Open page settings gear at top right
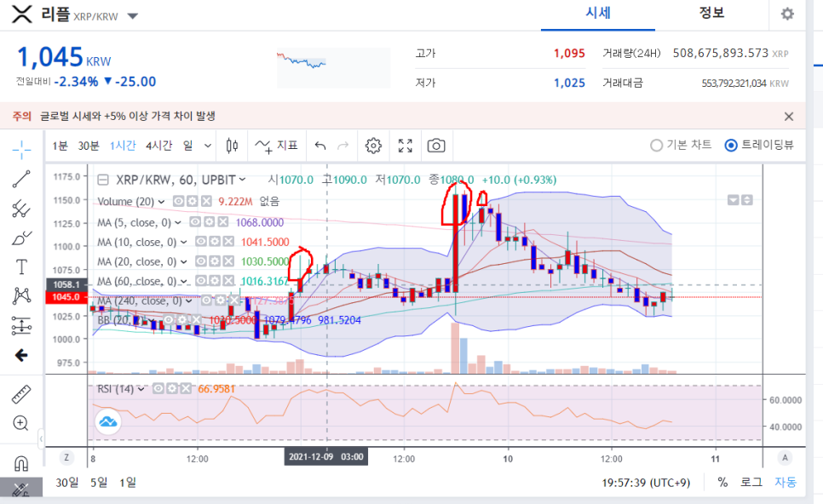823x504 pixels. tap(787, 14)
